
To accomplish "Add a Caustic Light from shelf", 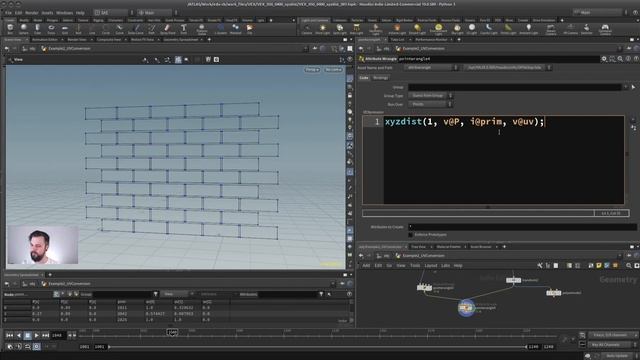I will tap(489, 29).
